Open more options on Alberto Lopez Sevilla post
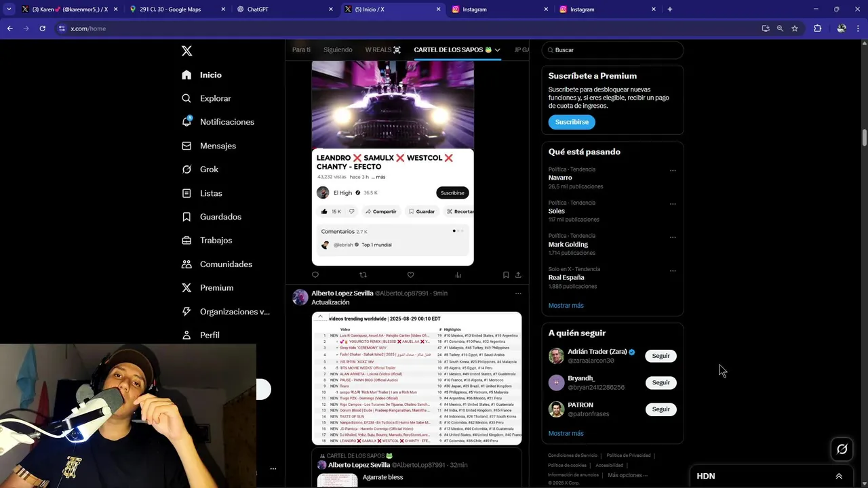The width and height of the screenshot is (868, 488). pyautogui.click(x=518, y=293)
